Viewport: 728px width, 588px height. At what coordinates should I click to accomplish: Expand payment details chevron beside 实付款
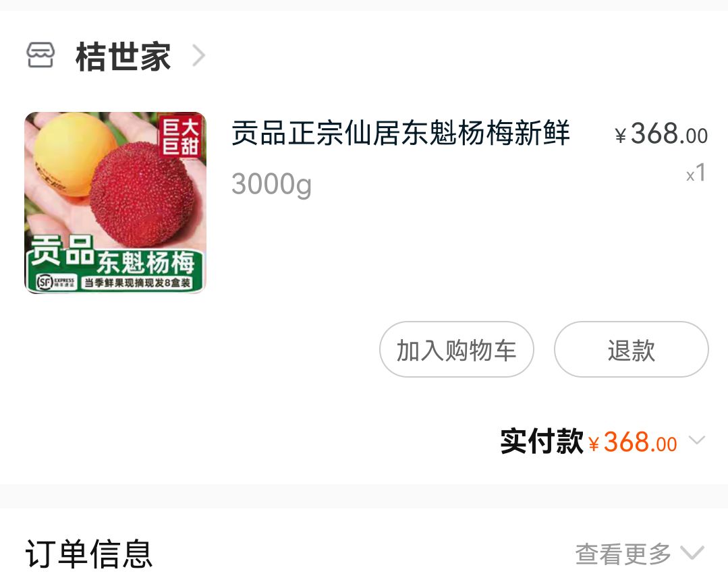click(x=698, y=440)
